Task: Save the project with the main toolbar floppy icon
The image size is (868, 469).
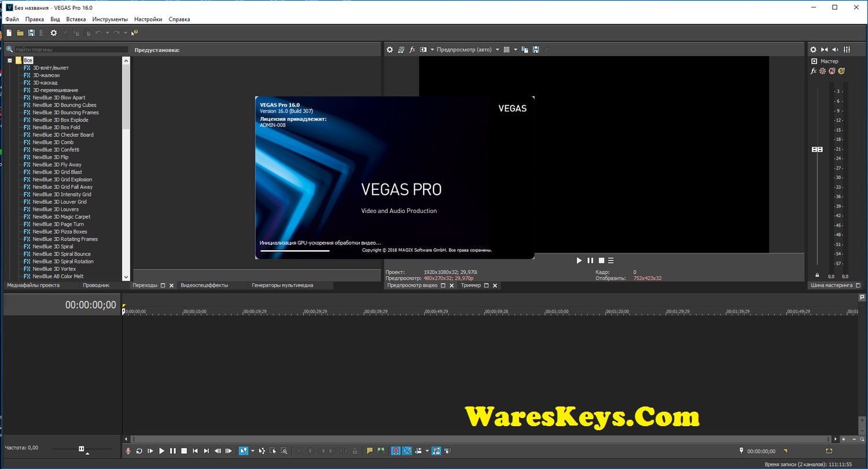Action: pyautogui.click(x=31, y=33)
